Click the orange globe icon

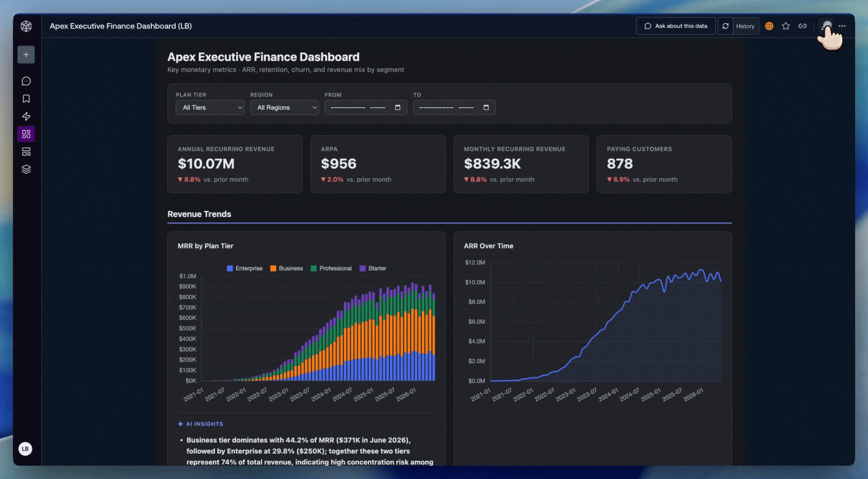[x=769, y=26]
